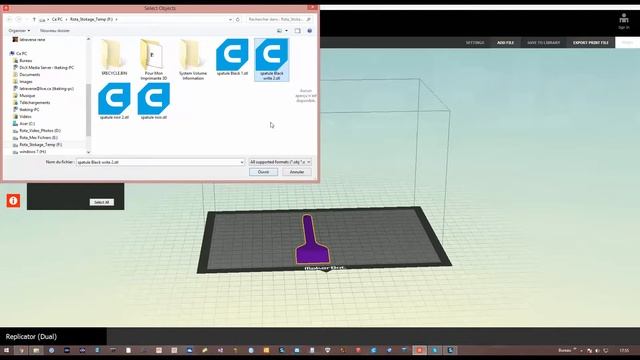Open the Organiser dropdown menu
640x360 pixels.
(x=19, y=31)
